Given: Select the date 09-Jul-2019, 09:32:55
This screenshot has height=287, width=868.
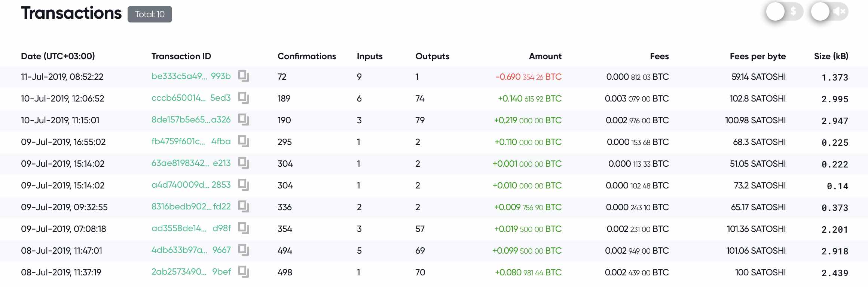Looking at the screenshot, I should tap(64, 207).
